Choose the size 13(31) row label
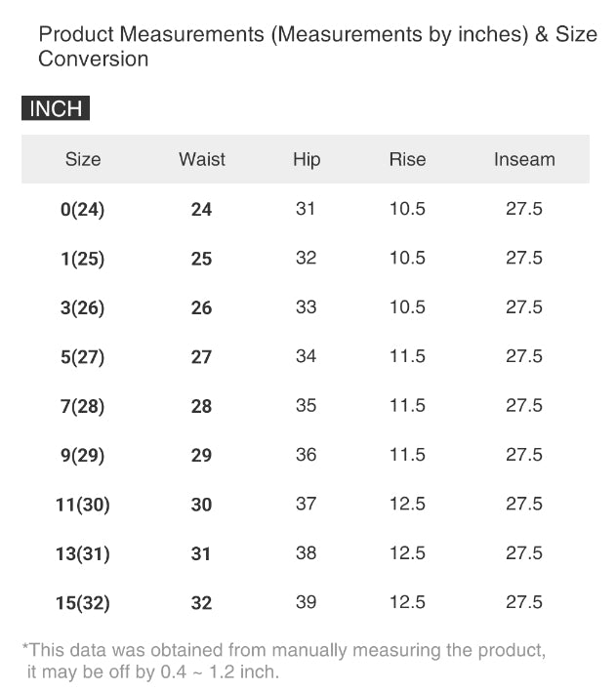The height and width of the screenshot is (691, 616). click(x=82, y=554)
